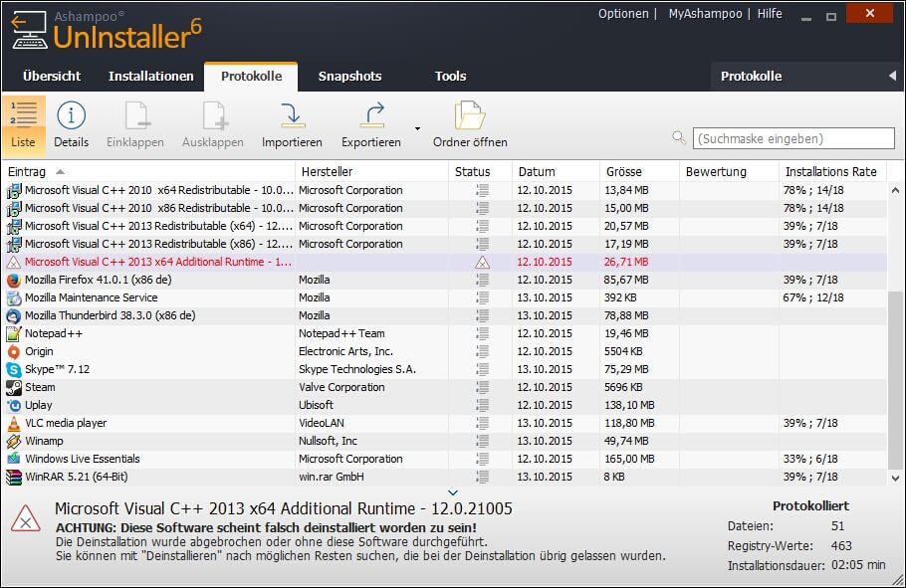Open folder with Ordner öffnen
The image size is (906, 588).
(470, 125)
